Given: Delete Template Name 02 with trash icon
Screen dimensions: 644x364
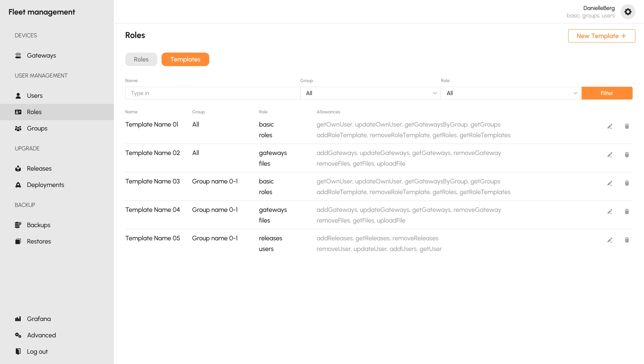Looking at the screenshot, I should pyautogui.click(x=627, y=155).
